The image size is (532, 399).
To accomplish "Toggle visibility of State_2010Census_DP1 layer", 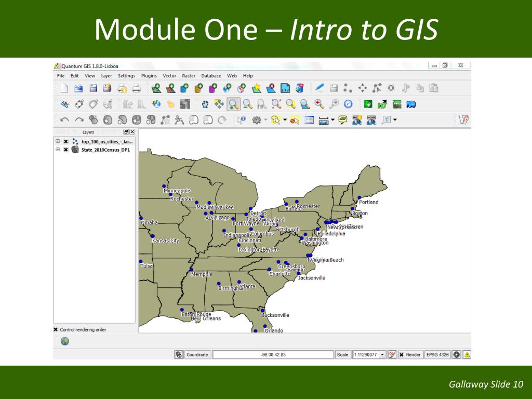I will pyautogui.click(x=66, y=150).
